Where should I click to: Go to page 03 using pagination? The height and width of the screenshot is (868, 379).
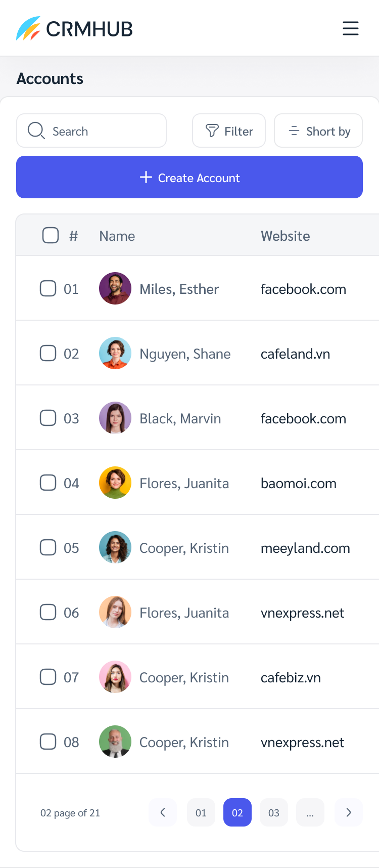[274, 812]
